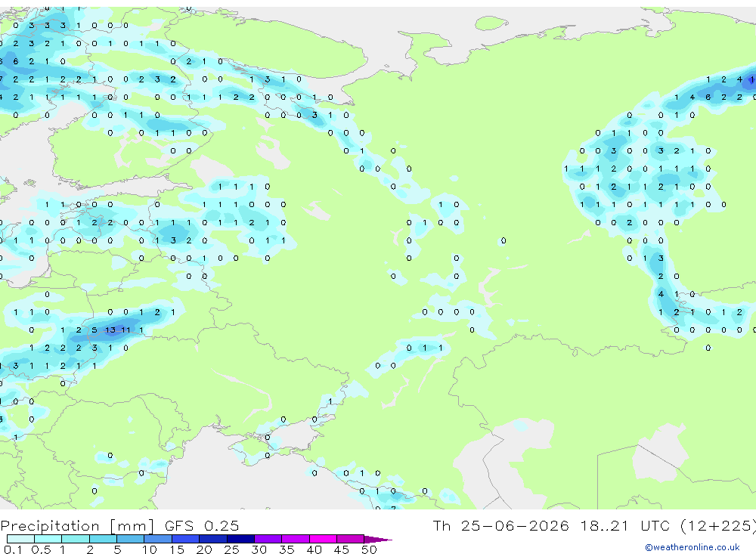
Task: Click the '30' legend scale label
Action: point(259,549)
